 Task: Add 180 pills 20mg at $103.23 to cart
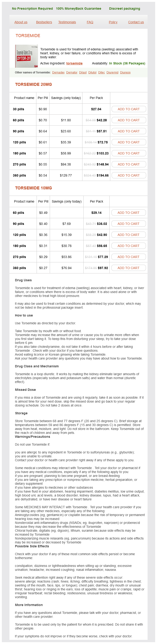pos(128,153)
